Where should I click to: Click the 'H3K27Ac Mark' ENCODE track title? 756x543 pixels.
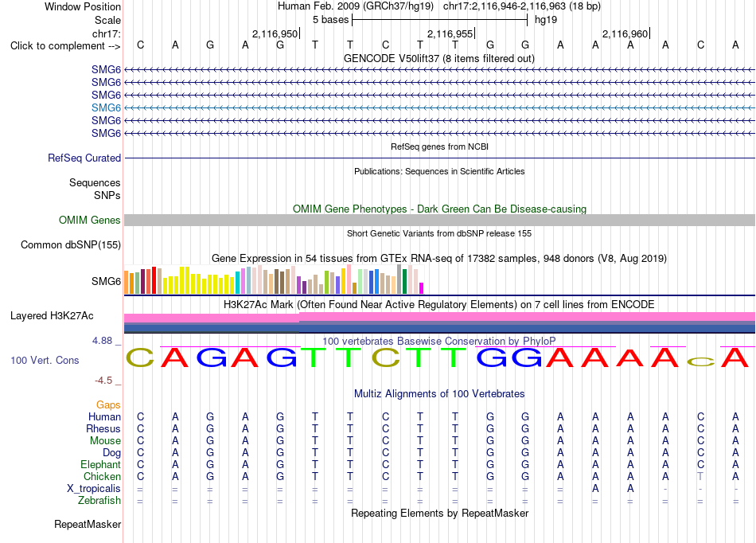pos(439,305)
